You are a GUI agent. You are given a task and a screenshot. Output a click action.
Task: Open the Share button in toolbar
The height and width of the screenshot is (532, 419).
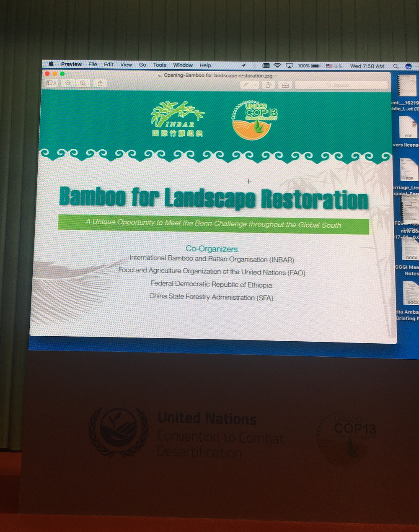pos(100,83)
